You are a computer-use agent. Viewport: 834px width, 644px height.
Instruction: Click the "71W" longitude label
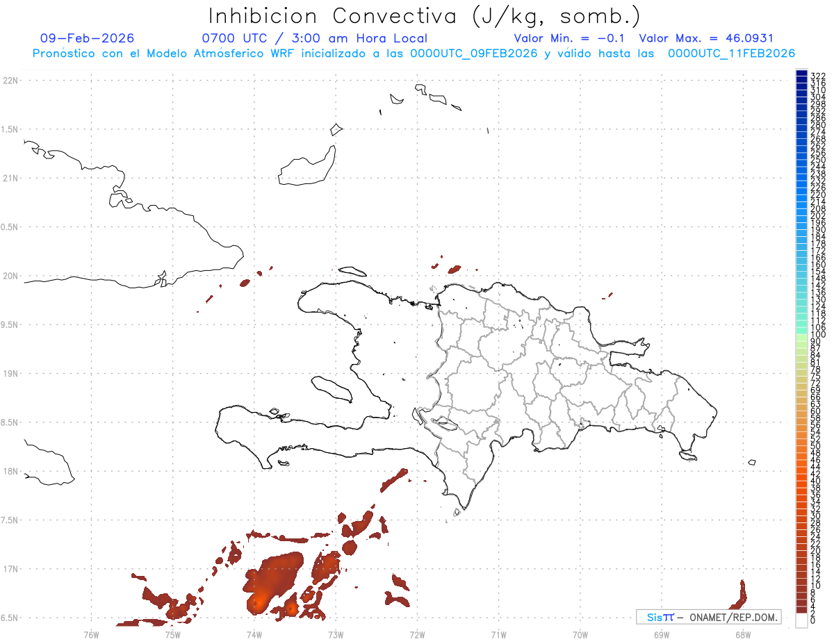tap(498, 634)
